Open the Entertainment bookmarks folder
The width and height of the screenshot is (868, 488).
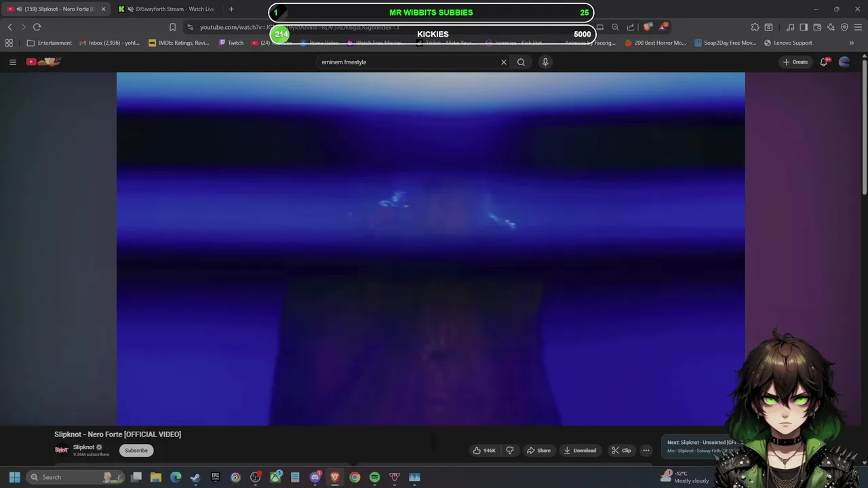pyautogui.click(x=49, y=43)
